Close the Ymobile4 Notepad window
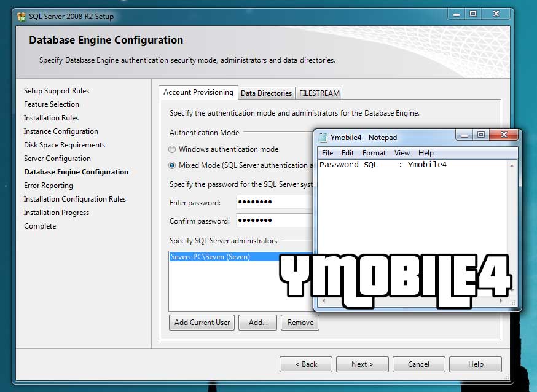Screen dimensions: 537x392 coord(504,135)
